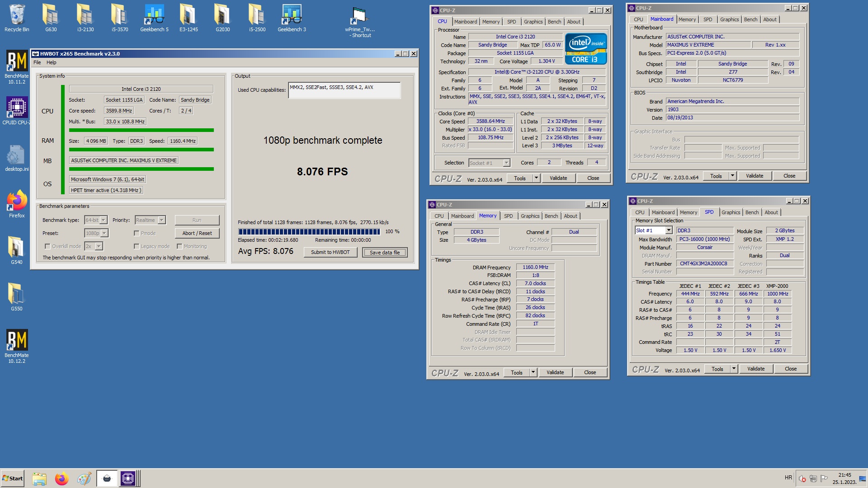Click the Abort / Reset button
Viewport: 868px width, 488px height.
coord(197,233)
